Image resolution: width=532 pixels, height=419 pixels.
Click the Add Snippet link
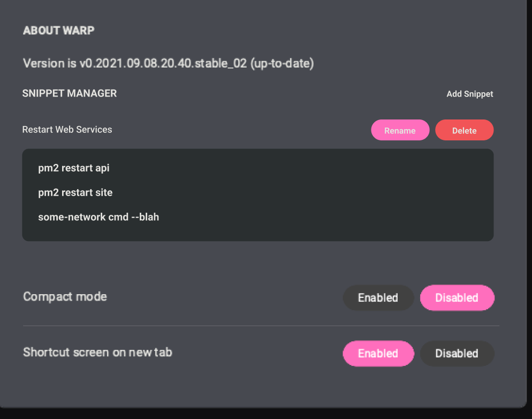[469, 94]
